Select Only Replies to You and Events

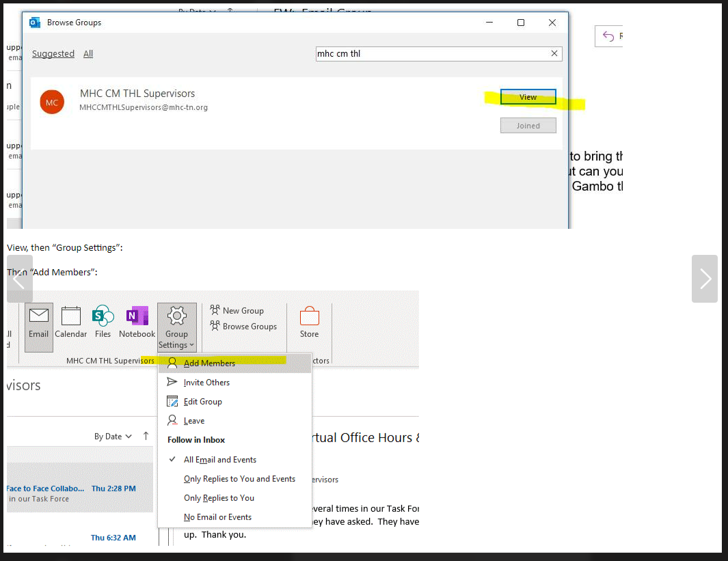coord(234,478)
